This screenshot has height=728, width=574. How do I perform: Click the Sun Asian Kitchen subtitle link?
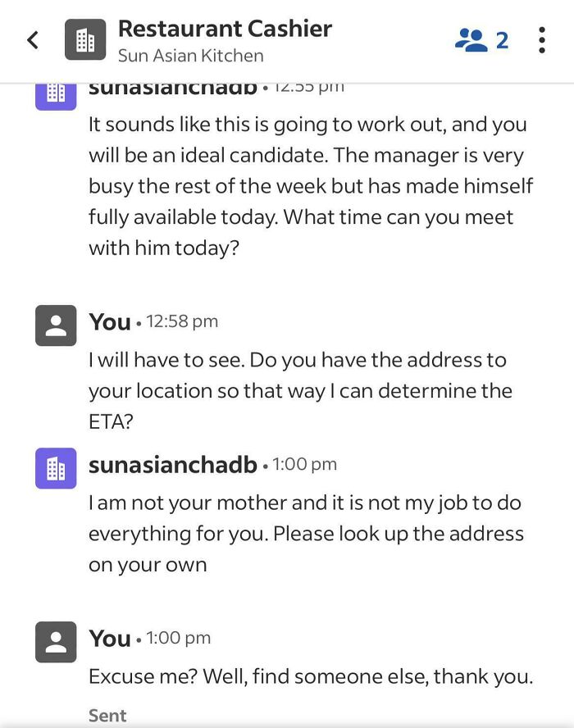coord(189,57)
